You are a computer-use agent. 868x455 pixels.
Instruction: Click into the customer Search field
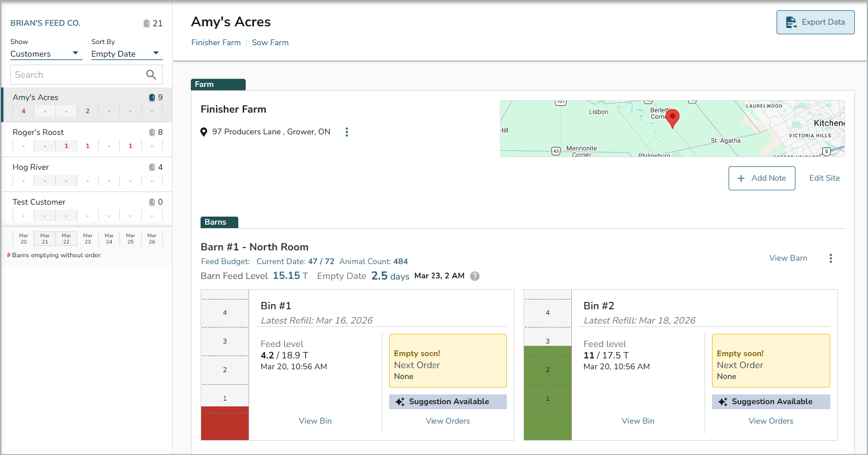coord(77,75)
